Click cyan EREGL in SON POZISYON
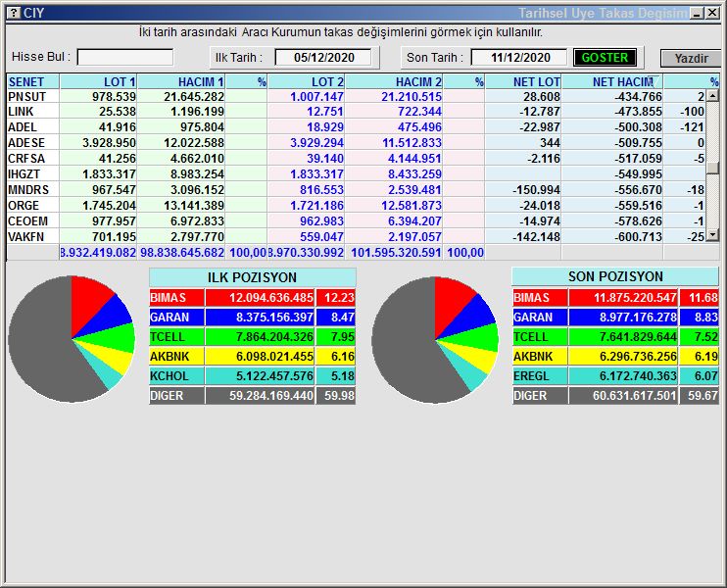 tap(540, 376)
